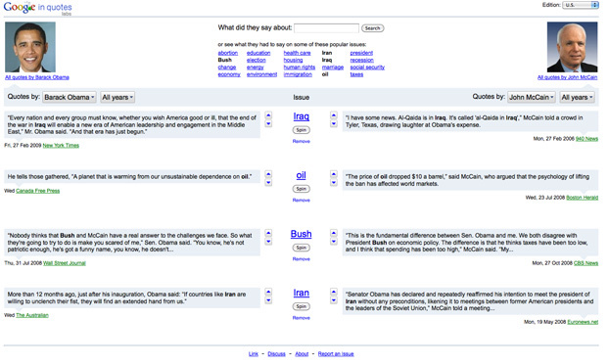
Task: Open All quotes by Barack Obama
Action: (x=37, y=77)
